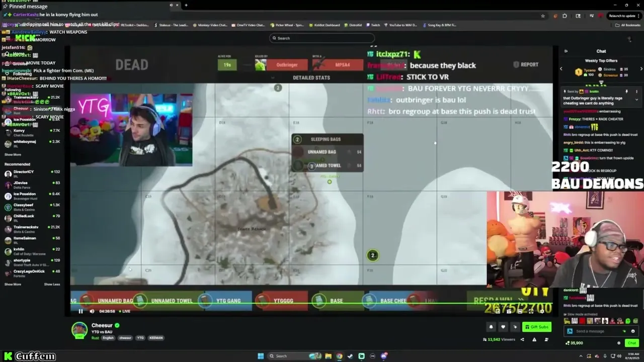Open DirectorICY recommended channel

32,174
